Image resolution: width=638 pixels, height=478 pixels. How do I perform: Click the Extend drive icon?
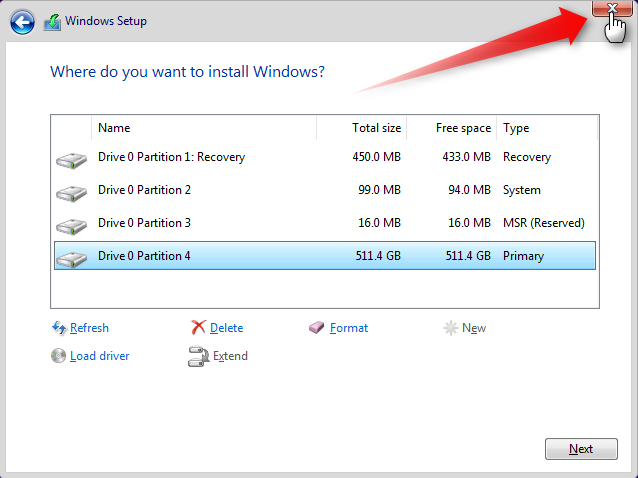pyautogui.click(x=198, y=356)
